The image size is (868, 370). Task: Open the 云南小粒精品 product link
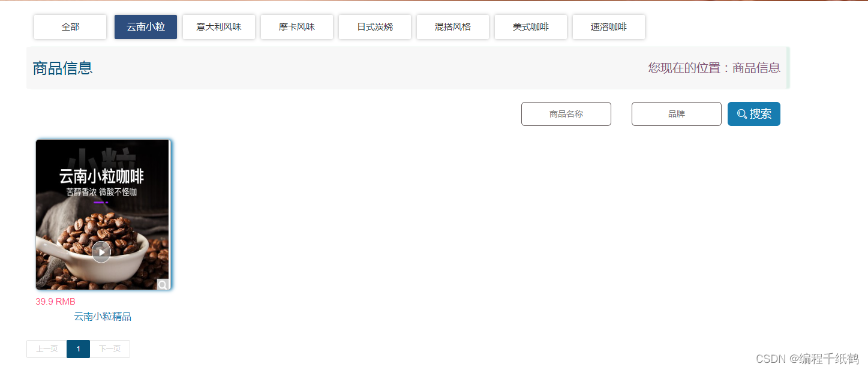103,317
